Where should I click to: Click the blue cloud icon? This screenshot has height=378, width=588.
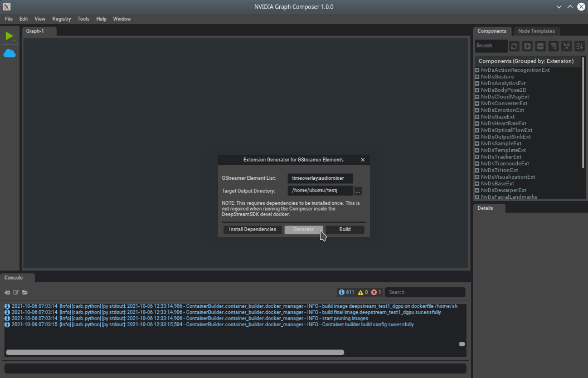[9, 53]
